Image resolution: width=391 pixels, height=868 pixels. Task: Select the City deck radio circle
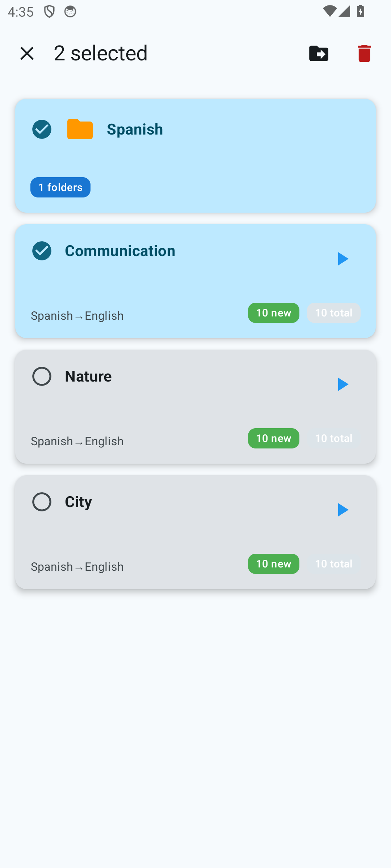pyautogui.click(x=42, y=502)
